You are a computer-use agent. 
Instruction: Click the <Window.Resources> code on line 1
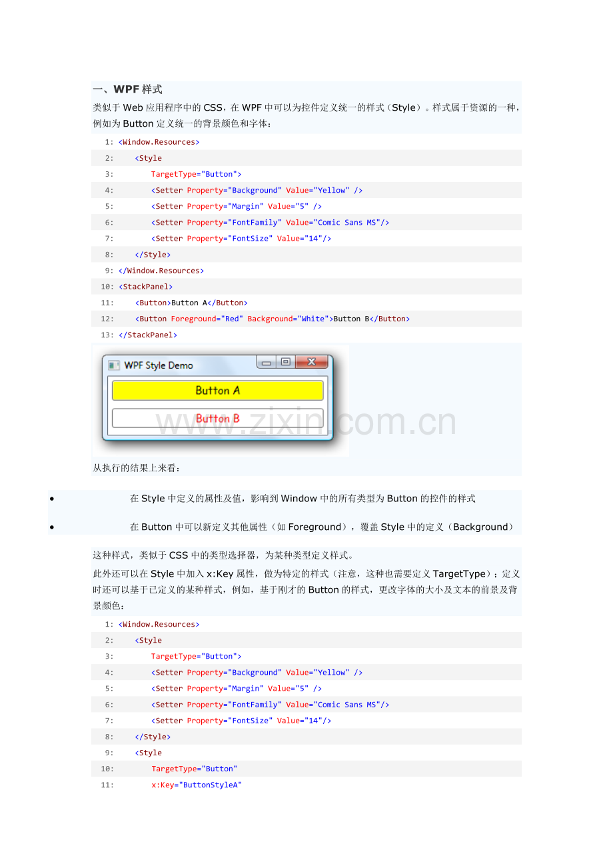pos(159,141)
